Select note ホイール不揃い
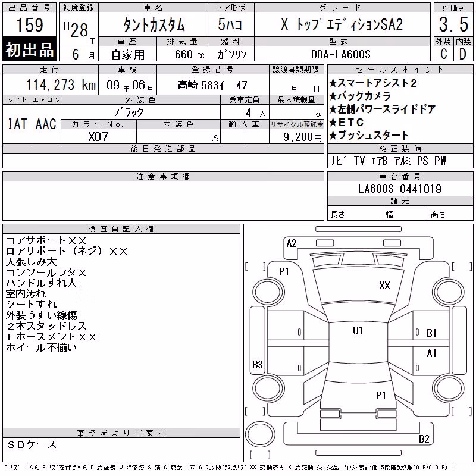The image size is (476, 476). pos(41,347)
